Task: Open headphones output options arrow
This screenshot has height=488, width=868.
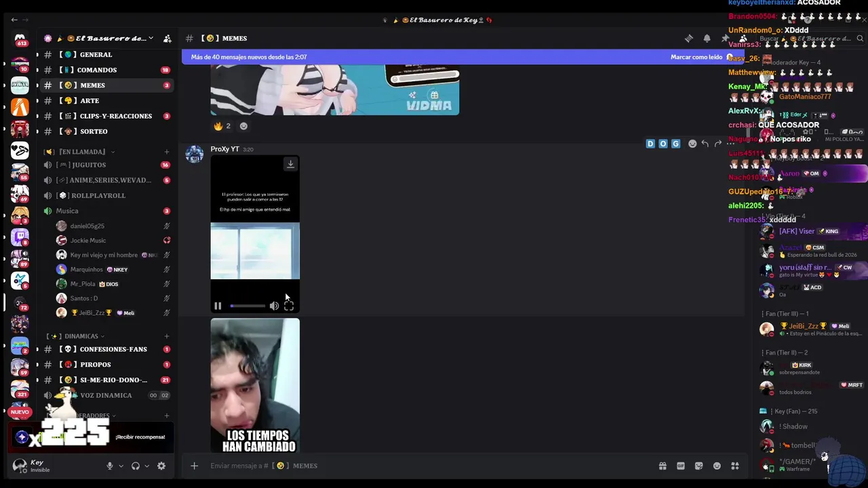Action: click(x=147, y=466)
